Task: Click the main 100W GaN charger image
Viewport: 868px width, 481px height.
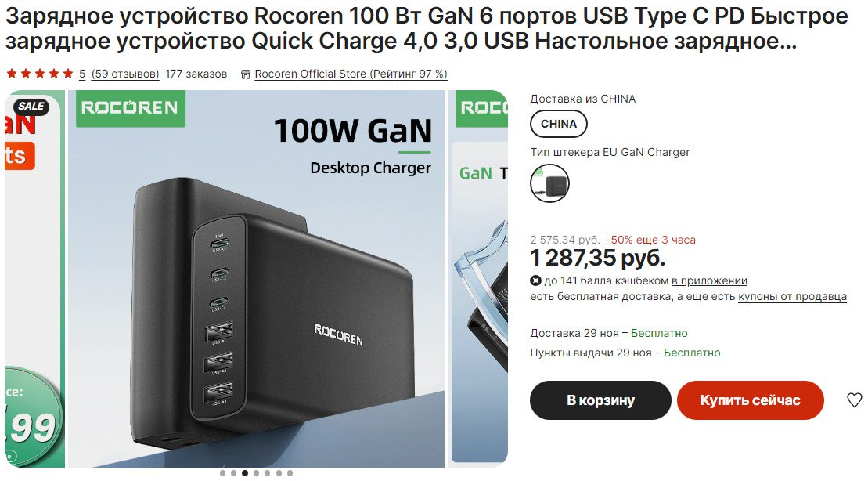Action: tap(256, 279)
